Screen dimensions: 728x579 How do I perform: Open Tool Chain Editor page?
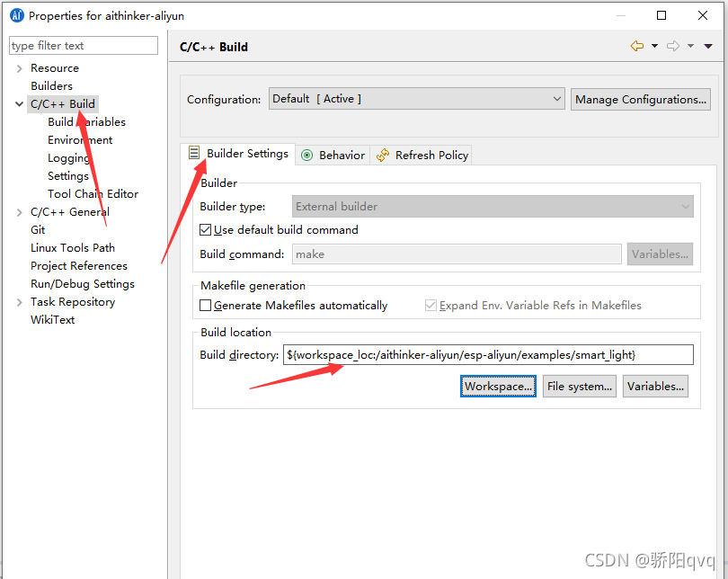pos(93,194)
